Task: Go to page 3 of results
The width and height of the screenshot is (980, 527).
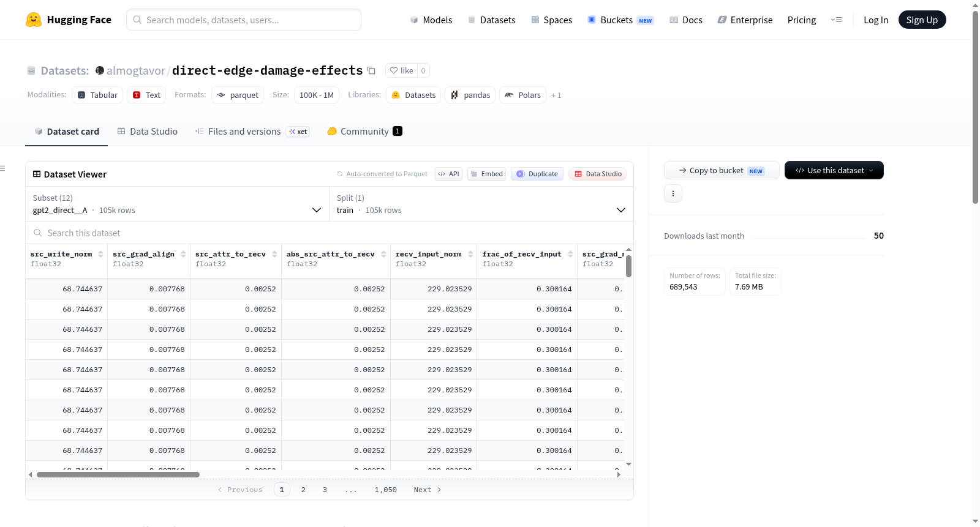Action: (x=325, y=490)
